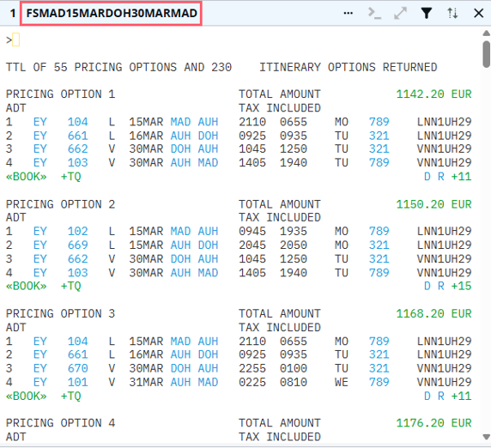Viewport: 491px width, 448px height.
Task: Click «BOOK» under Pricing Option 3
Action: pos(27,396)
